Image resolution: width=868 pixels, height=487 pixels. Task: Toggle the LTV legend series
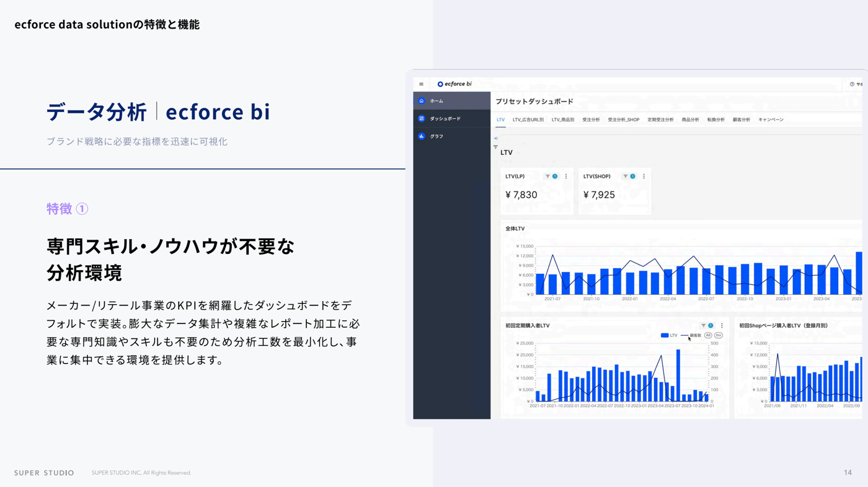669,335
